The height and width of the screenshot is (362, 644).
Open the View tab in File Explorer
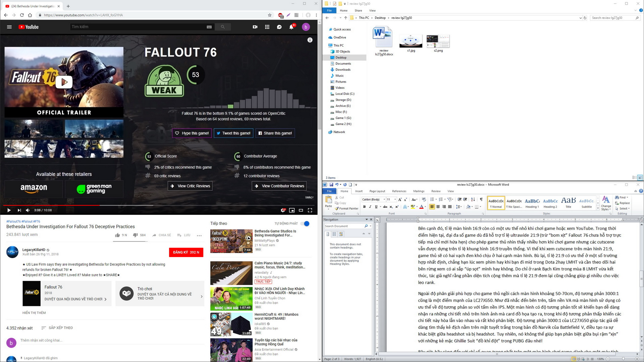372,10
